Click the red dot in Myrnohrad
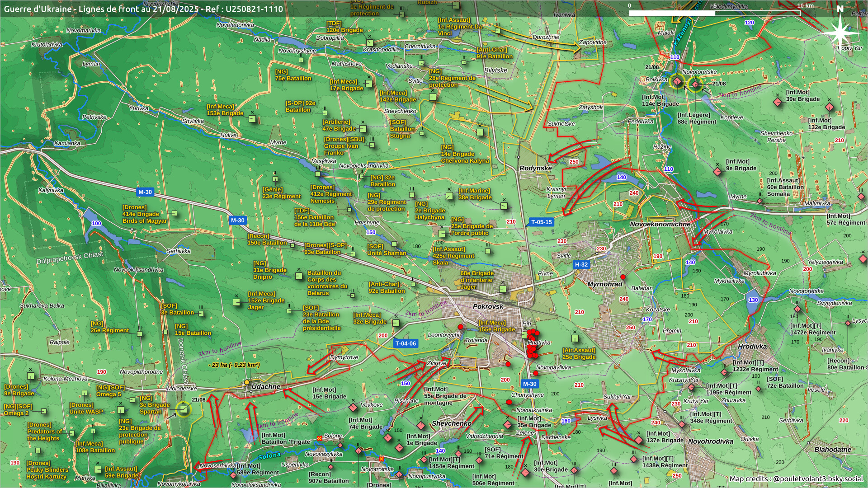Viewport: 868px width, 488px height. 623,277
